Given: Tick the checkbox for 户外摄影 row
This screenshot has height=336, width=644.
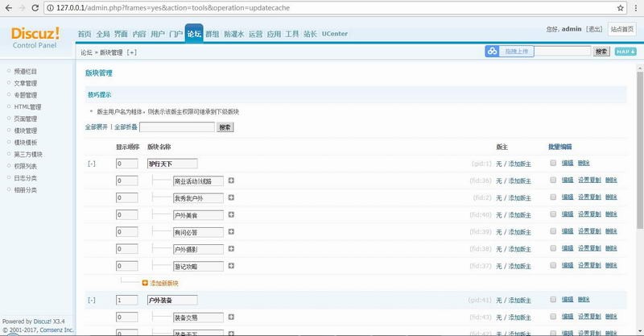Looking at the screenshot, I should pos(553,248).
